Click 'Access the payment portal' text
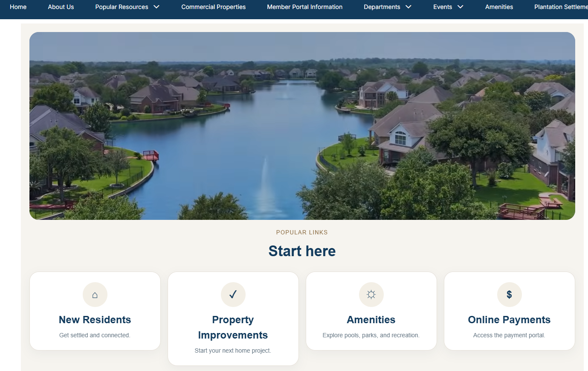Image resolution: width=588 pixels, height=371 pixels. pos(510,335)
